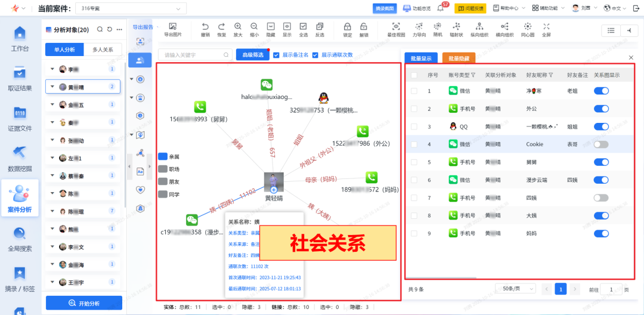Uncheck the 展示通联次数 checkbox
The width and height of the screenshot is (644, 315).
click(315, 55)
